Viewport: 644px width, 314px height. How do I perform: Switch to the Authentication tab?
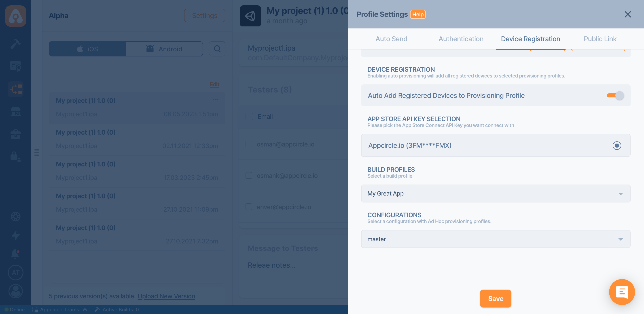point(461,39)
